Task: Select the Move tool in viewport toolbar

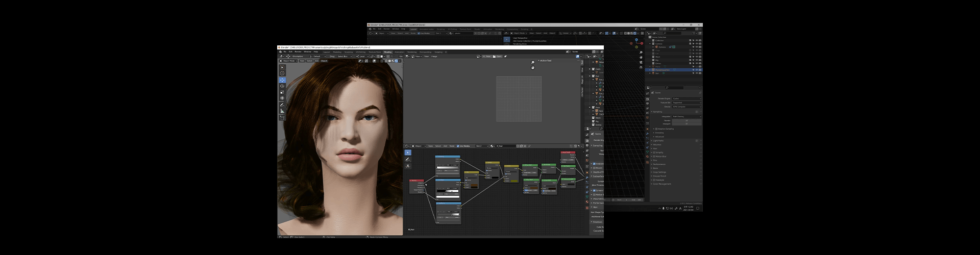Action: (x=282, y=80)
